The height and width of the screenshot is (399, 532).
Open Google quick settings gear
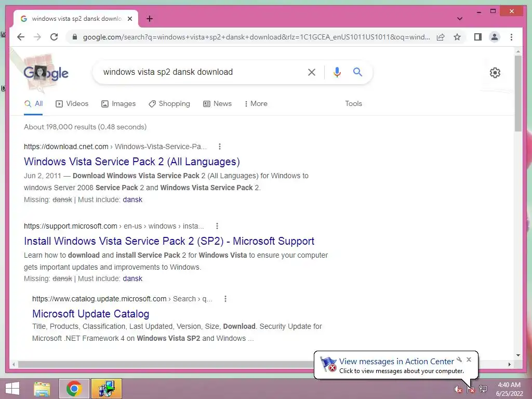pos(495,73)
